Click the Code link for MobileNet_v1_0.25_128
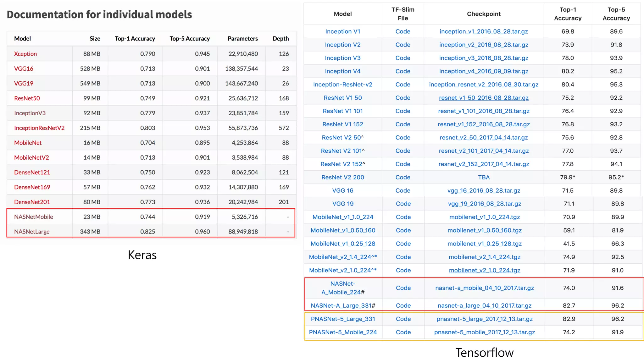This screenshot has width=644, height=362. tap(403, 244)
